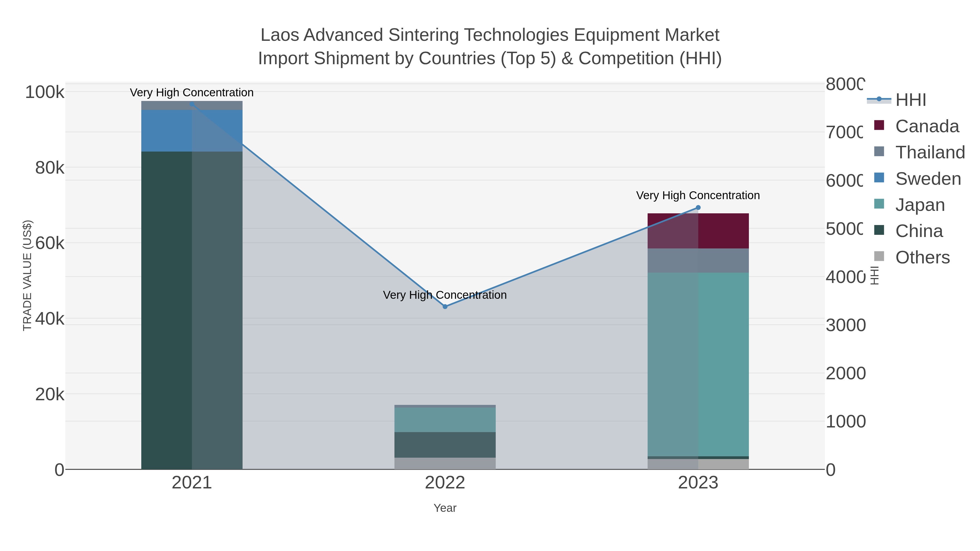
Task: Click the TRADE VALUE (US$) axis title
Action: (x=27, y=275)
